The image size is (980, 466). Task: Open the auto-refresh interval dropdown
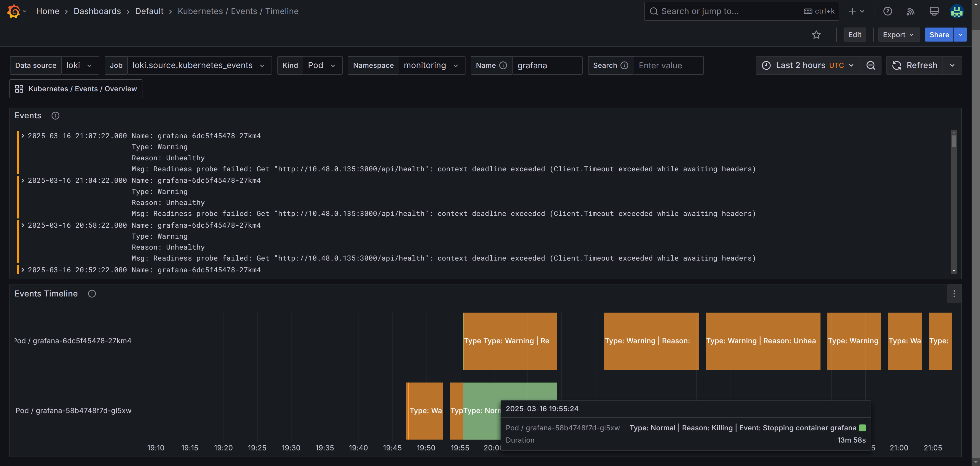click(952, 65)
